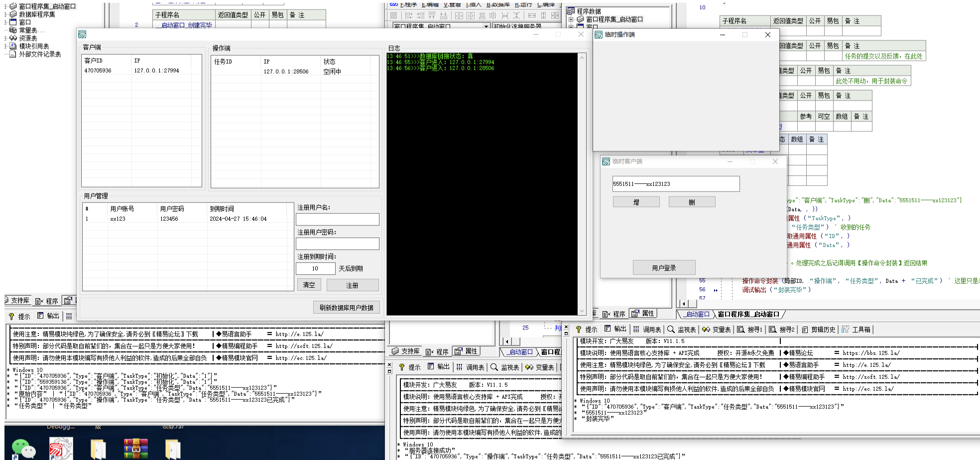Expand the 模块引用表 tree node
Viewport: 980px width, 460px height.
[x=6, y=46]
